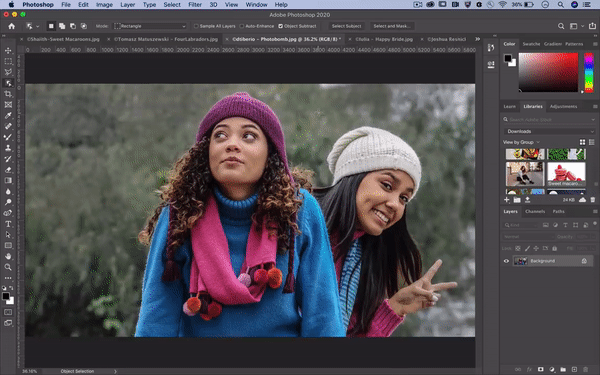This screenshot has width=600, height=375.
Task: Share the image via share icon
Action: [x=592, y=26]
